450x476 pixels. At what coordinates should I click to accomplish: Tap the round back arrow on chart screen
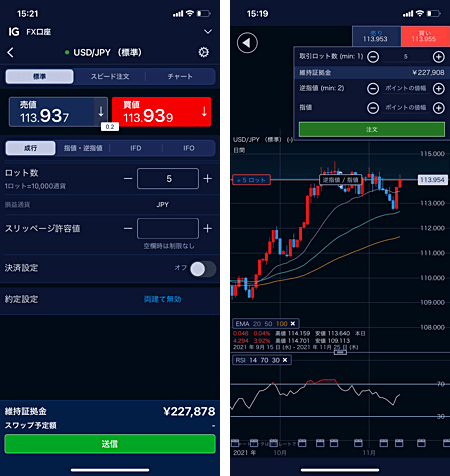coord(247,43)
